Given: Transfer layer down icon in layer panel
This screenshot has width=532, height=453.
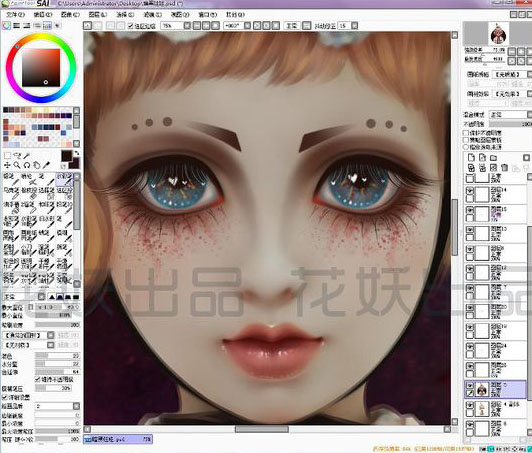Looking at the screenshot, I should coord(471,168).
